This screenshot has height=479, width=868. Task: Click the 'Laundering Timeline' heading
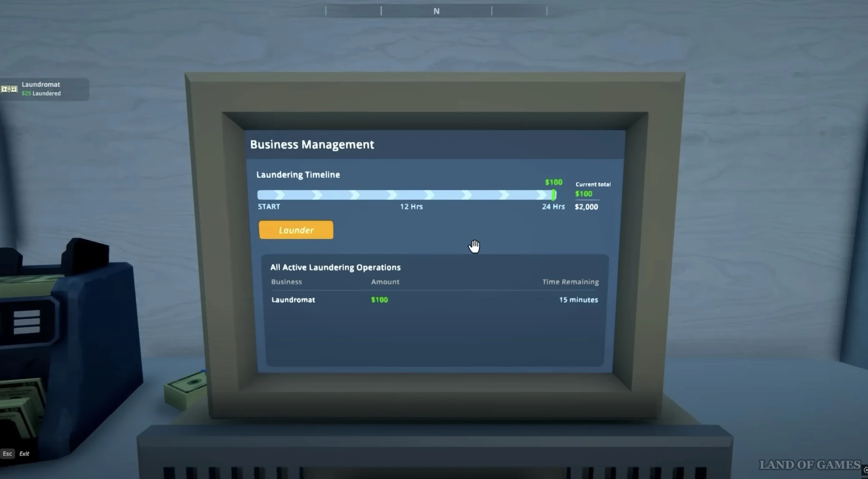[x=298, y=175]
